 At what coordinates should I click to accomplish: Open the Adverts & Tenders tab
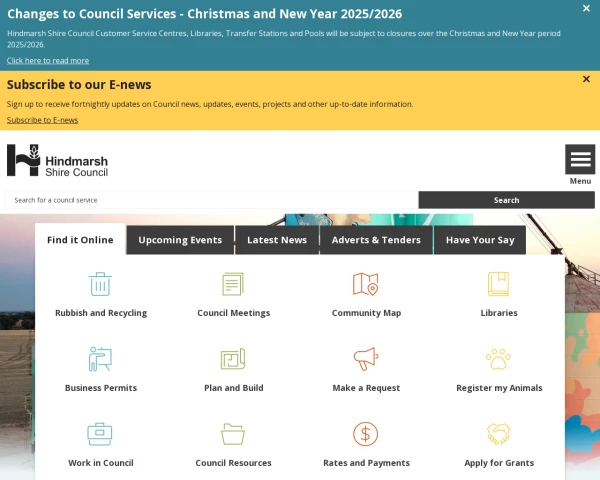tap(377, 240)
